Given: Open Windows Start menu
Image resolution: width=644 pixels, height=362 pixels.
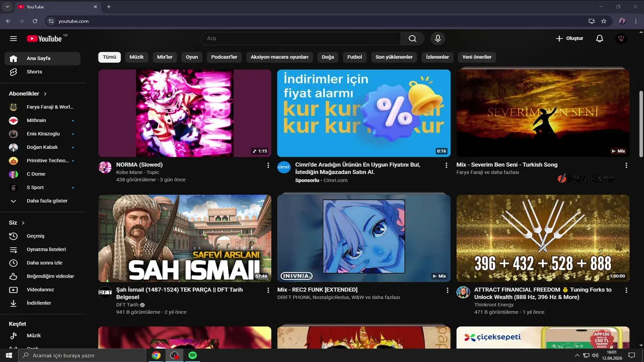Looking at the screenshot, I should click(9, 355).
